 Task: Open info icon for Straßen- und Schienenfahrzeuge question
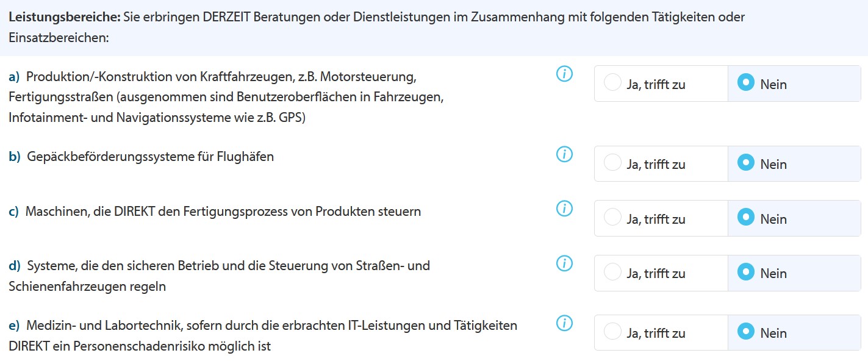pos(565,263)
